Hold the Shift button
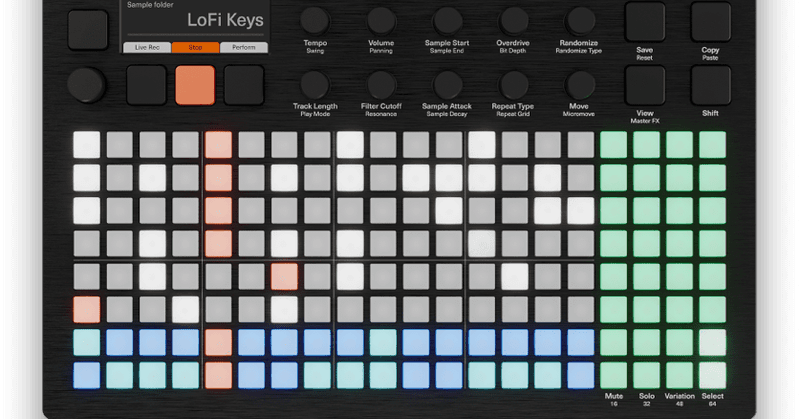Viewport: 800px width, 419px height. click(711, 85)
